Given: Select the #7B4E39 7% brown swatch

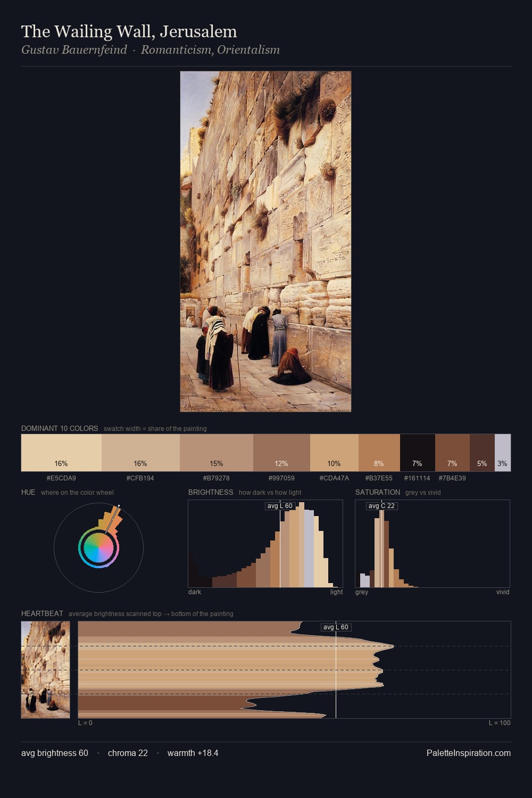Looking at the screenshot, I should point(452,453).
